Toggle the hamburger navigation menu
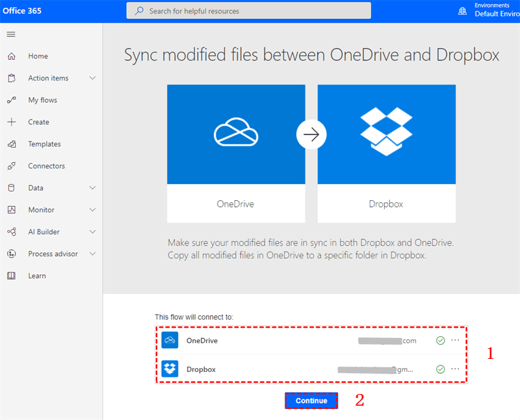 tap(11, 34)
